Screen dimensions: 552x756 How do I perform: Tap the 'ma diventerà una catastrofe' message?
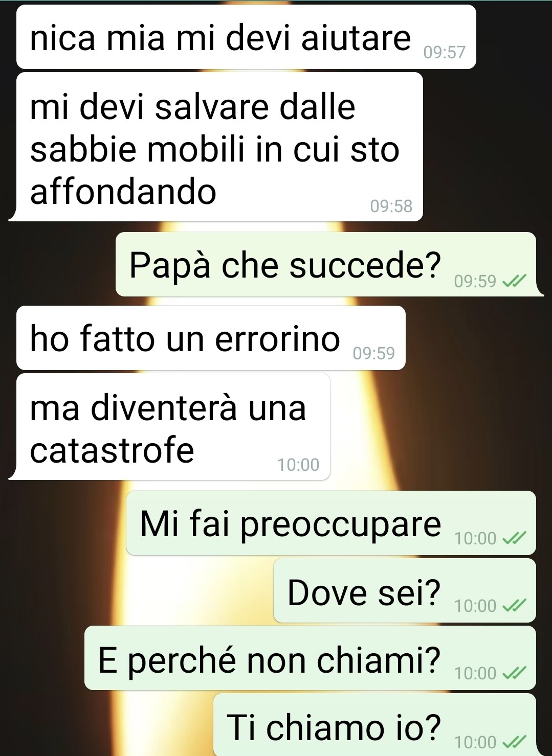pyautogui.click(x=173, y=426)
